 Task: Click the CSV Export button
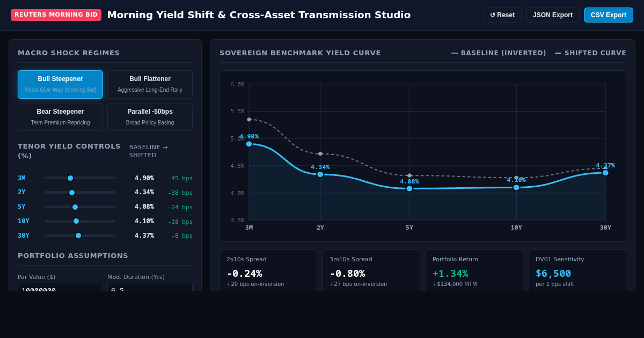[x=609, y=15]
